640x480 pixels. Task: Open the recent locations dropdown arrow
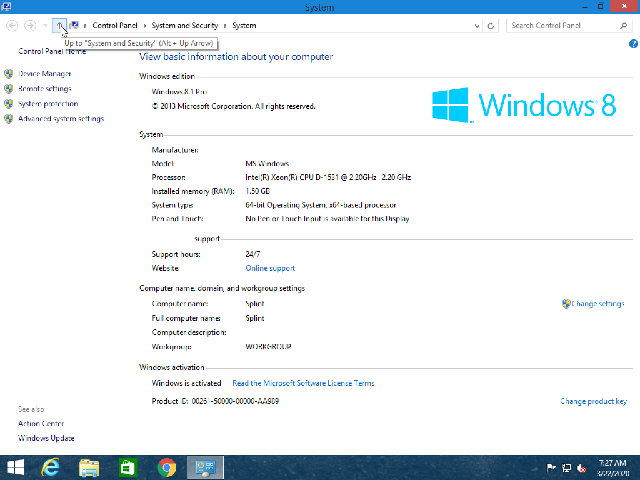coord(45,26)
